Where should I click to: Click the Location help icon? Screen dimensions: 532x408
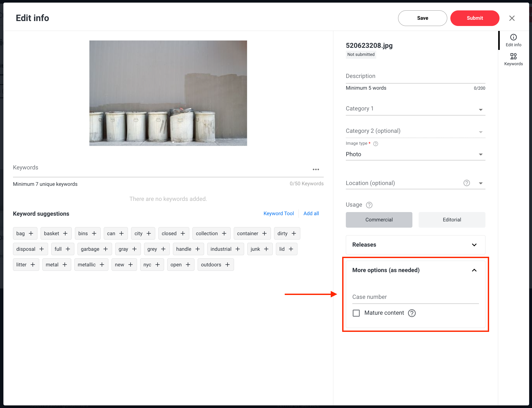(466, 183)
